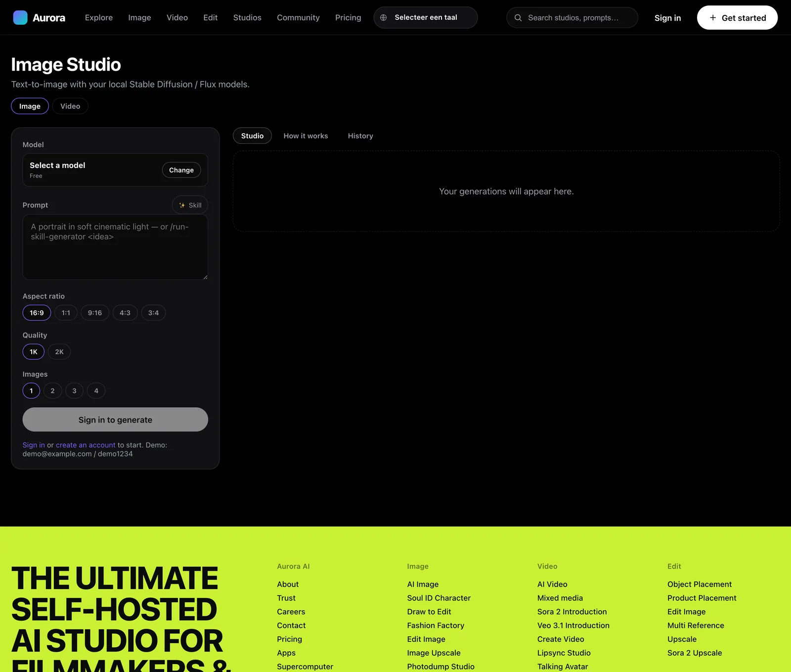Open Explore in top navigation

[99, 18]
